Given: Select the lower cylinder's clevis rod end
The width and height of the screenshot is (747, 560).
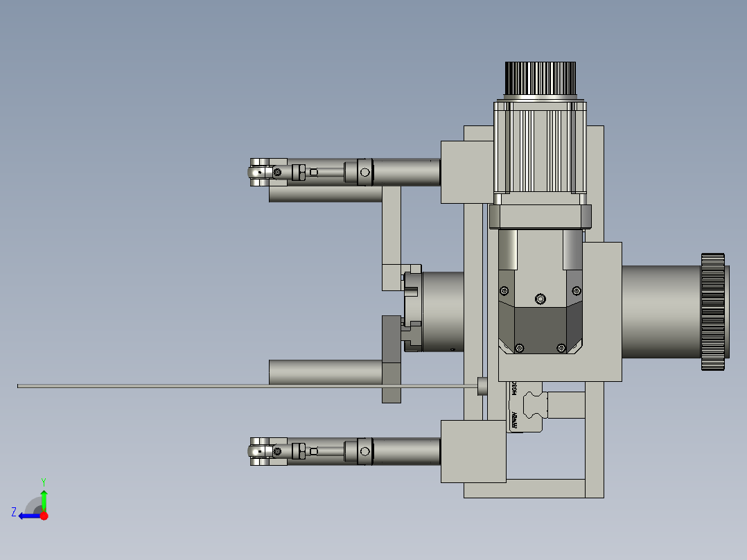Looking at the screenshot, I should [x=261, y=451].
